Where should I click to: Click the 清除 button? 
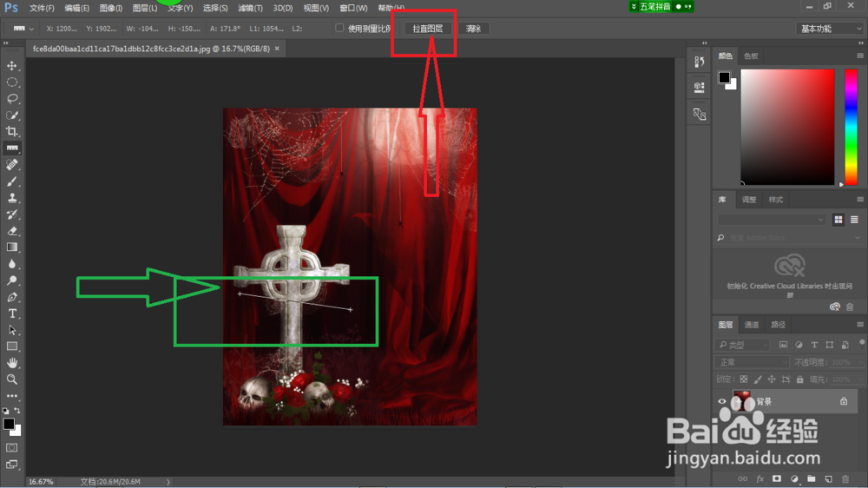point(473,29)
